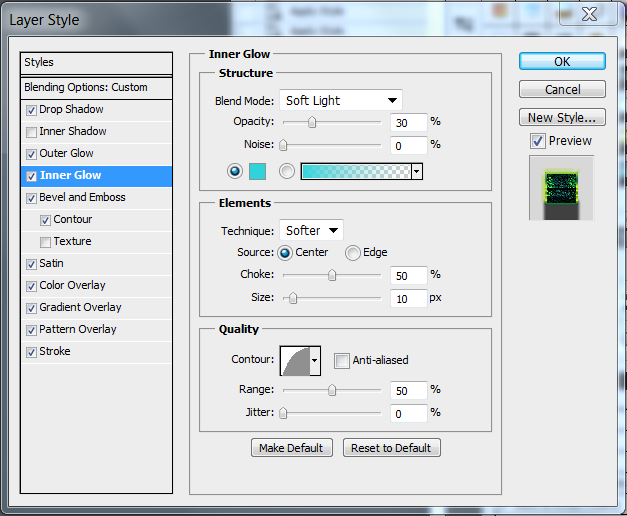627x516 pixels.
Task: Click the Opacity slider handle
Action: (312, 122)
